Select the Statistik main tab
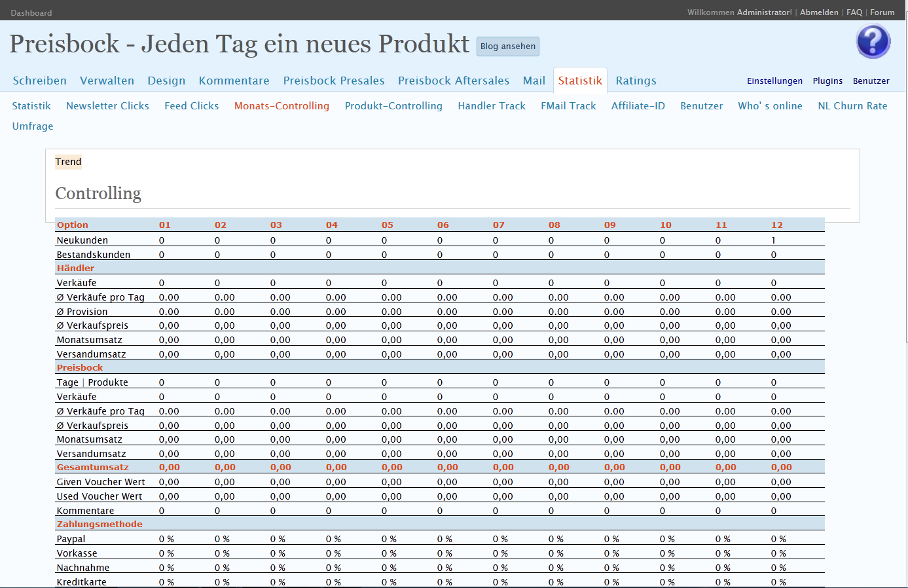The image size is (908, 588). pyautogui.click(x=579, y=81)
